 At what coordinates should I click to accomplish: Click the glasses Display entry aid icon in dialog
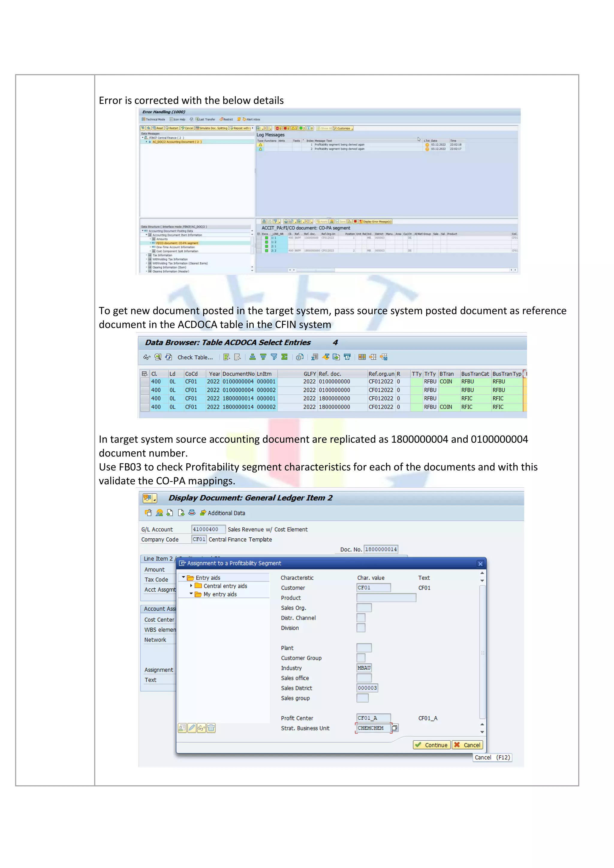click(x=201, y=728)
